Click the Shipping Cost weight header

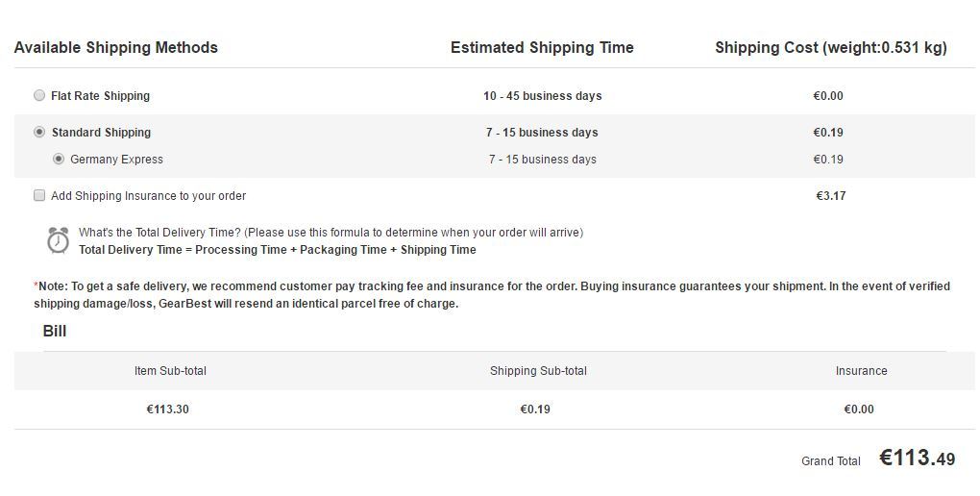coord(831,47)
